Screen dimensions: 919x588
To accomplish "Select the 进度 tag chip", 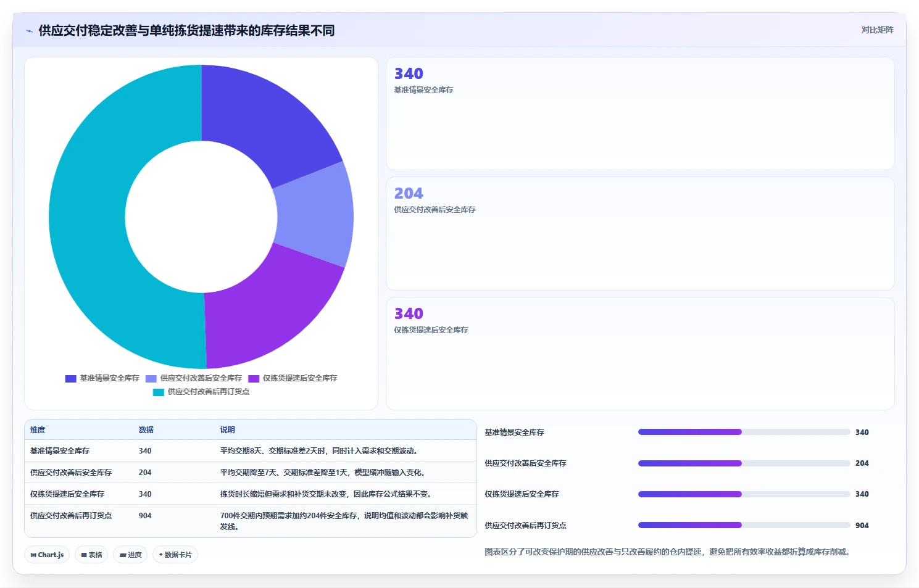I will pyautogui.click(x=130, y=555).
